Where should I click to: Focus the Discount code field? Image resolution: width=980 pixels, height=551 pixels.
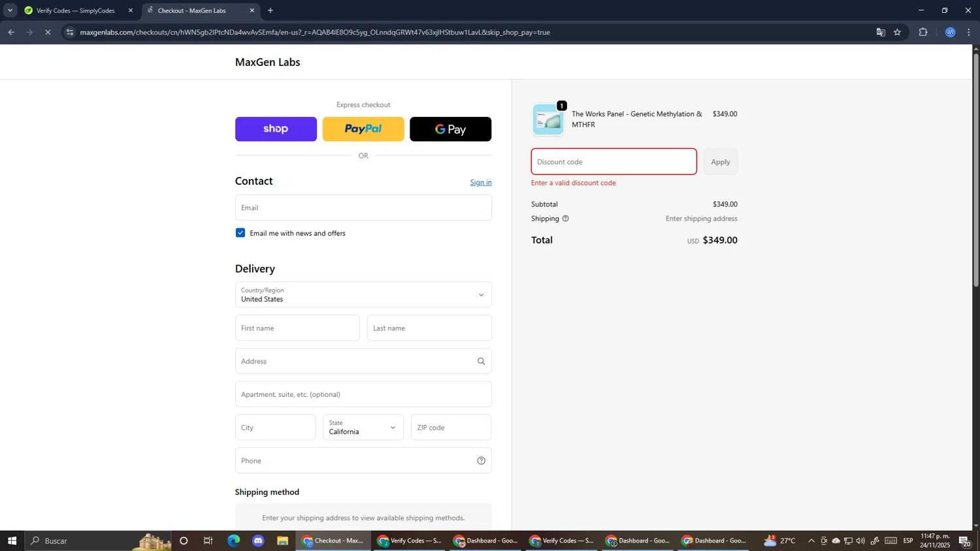click(x=614, y=162)
